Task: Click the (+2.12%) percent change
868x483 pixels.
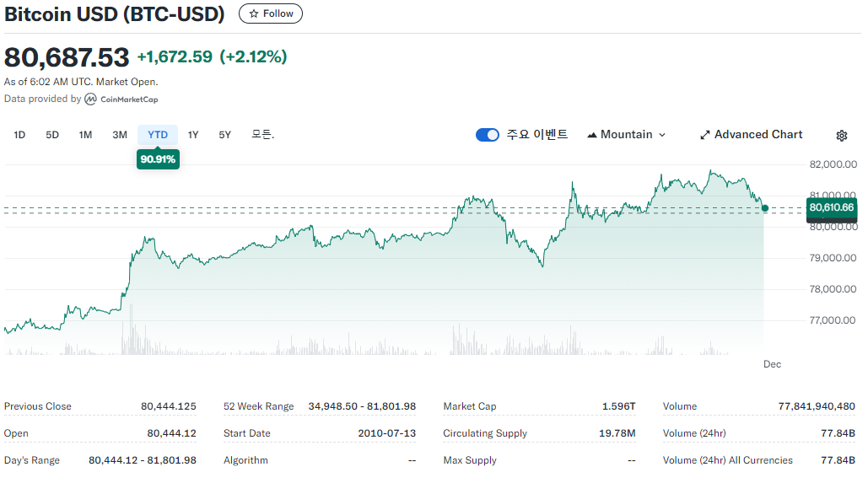Action: 253,57
